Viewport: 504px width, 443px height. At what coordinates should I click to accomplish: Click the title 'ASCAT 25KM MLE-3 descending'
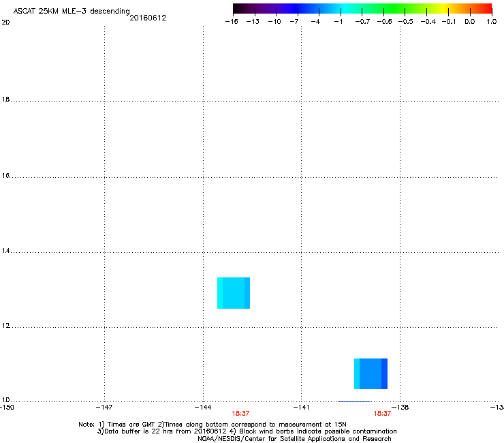tap(72, 11)
